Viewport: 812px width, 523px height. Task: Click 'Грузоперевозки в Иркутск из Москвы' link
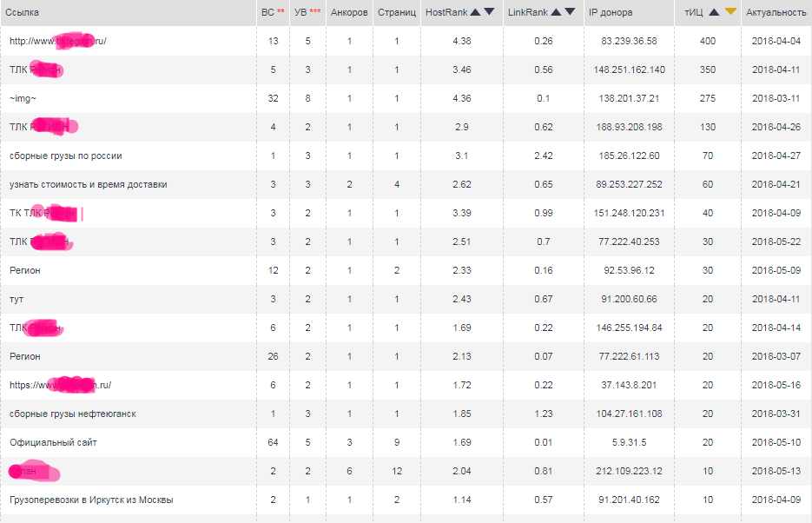[x=91, y=500]
